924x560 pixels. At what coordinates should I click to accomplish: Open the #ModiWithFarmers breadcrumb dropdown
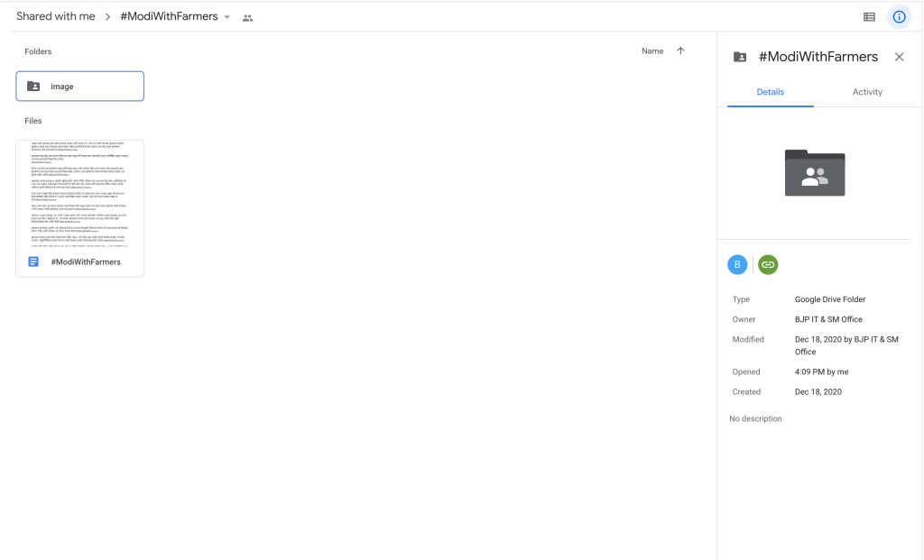(227, 17)
